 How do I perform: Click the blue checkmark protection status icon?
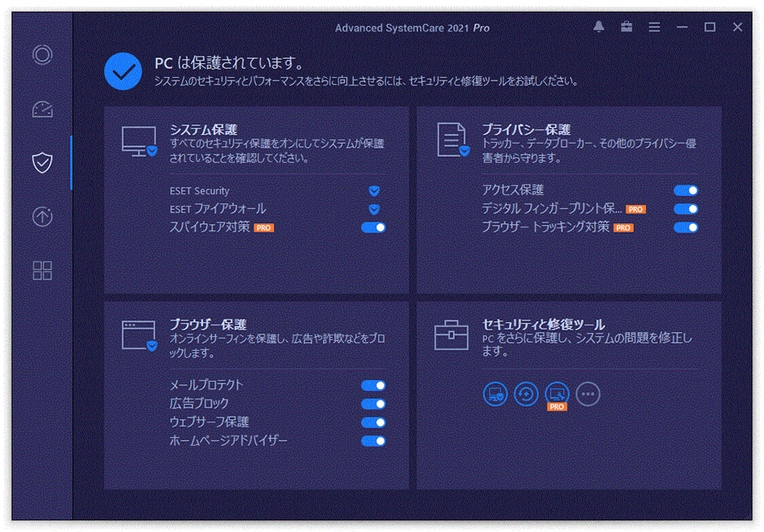[x=123, y=71]
